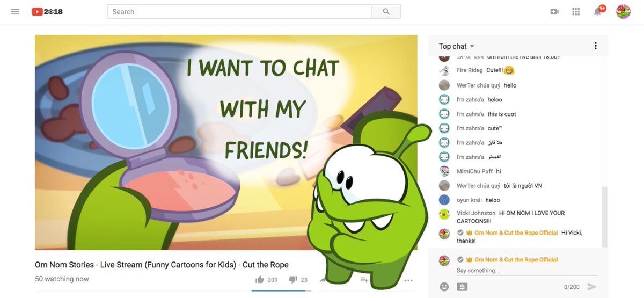Dislike the video with thumbs down
Screen dimensions: 644x298
click(293, 280)
